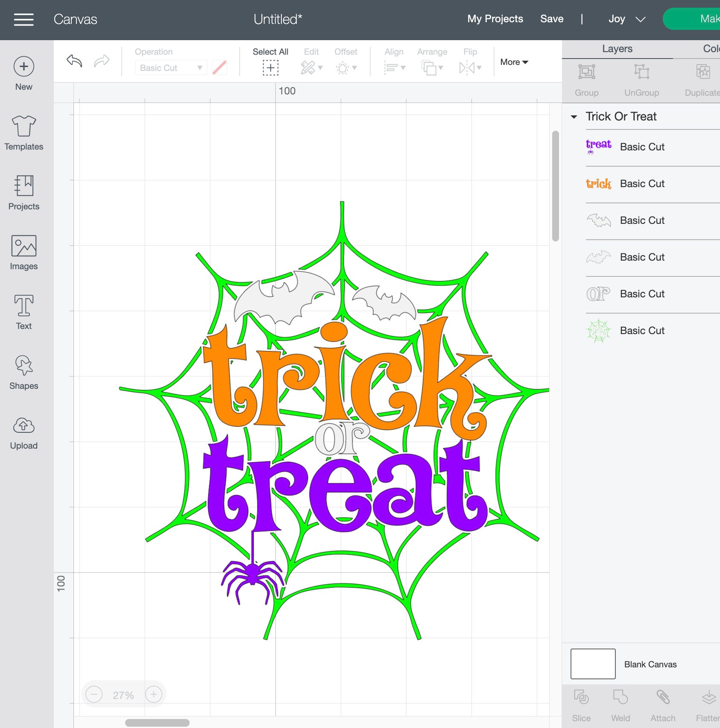
Task: Click the UnGroup icon
Action: [641, 72]
